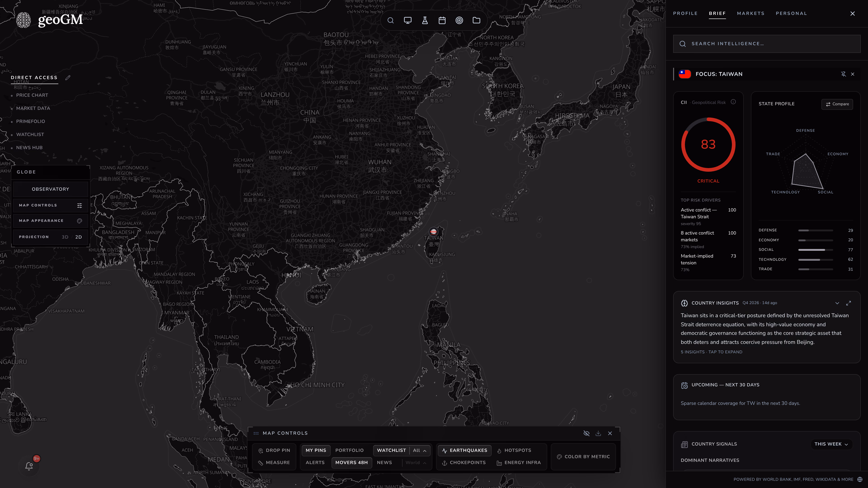868x488 pixels.
Task: Click the globe icon in footer
Action: [x=860, y=480]
